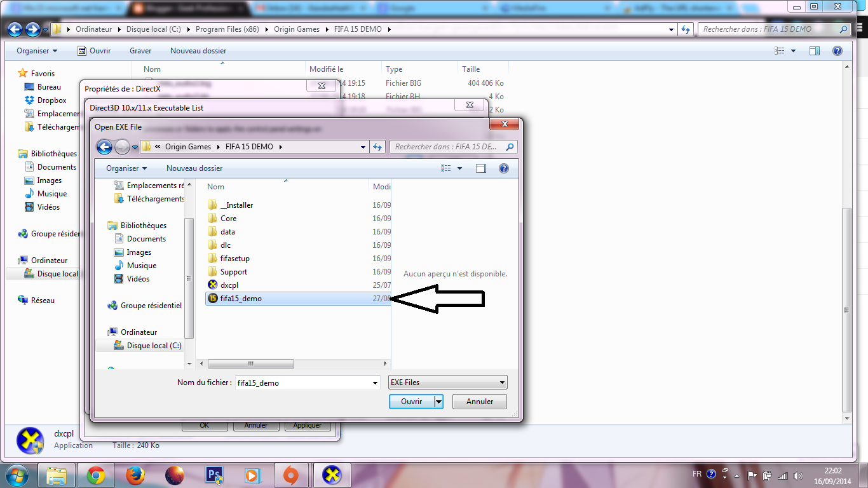868x488 pixels.
Task: Select the data folder
Action: coord(227,232)
